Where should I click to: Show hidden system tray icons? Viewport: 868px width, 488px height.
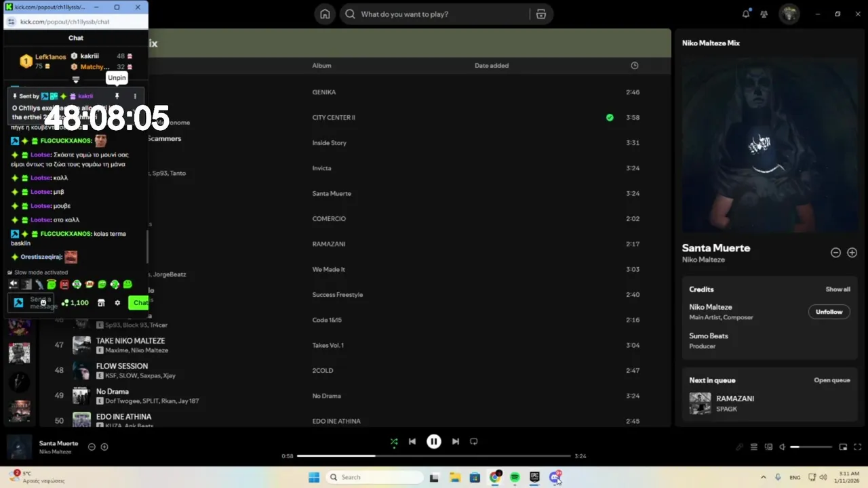click(764, 477)
